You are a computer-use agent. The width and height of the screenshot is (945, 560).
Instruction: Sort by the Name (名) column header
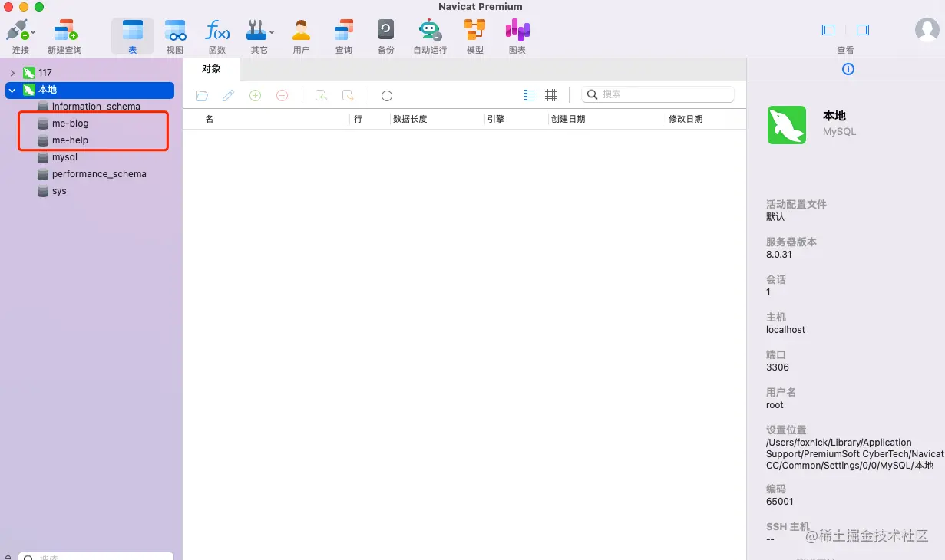point(209,119)
